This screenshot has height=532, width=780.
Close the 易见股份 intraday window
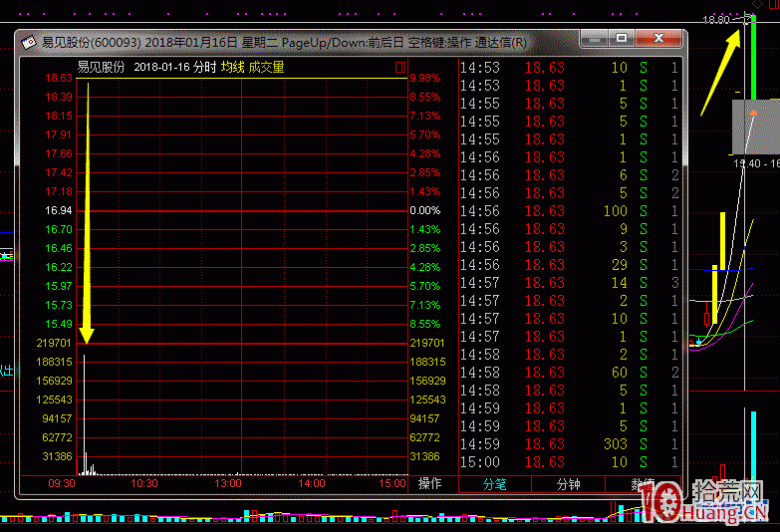pyautogui.click(x=658, y=38)
